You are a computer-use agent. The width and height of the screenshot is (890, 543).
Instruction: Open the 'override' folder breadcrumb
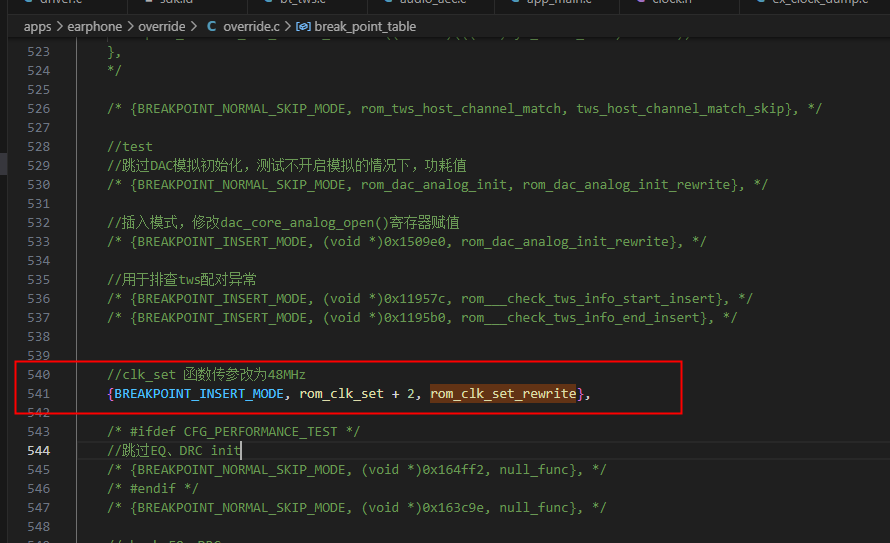pyautogui.click(x=162, y=27)
